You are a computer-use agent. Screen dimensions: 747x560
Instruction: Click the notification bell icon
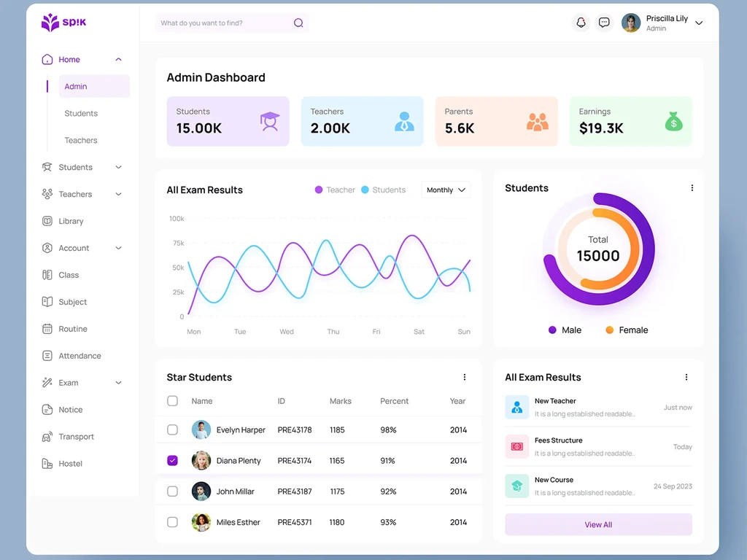tap(581, 23)
